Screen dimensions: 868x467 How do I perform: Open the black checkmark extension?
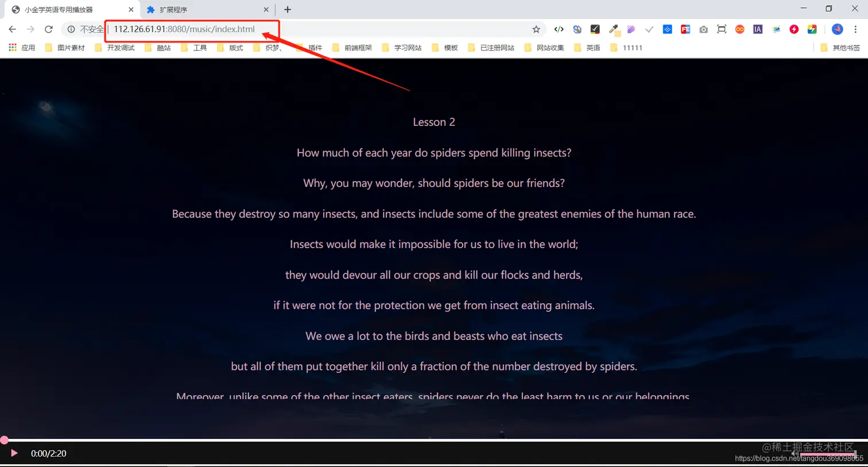coord(595,29)
